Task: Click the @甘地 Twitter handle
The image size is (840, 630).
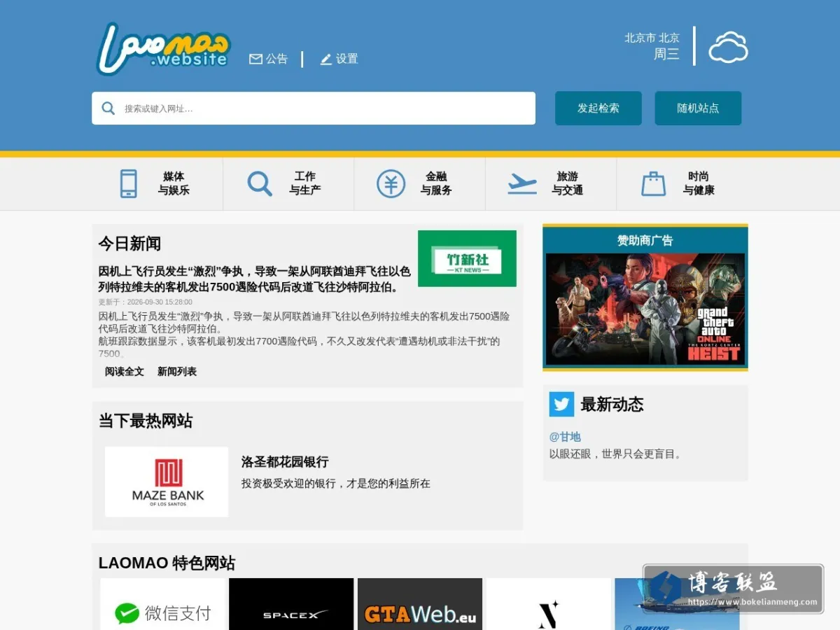Action: click(565, 437)
